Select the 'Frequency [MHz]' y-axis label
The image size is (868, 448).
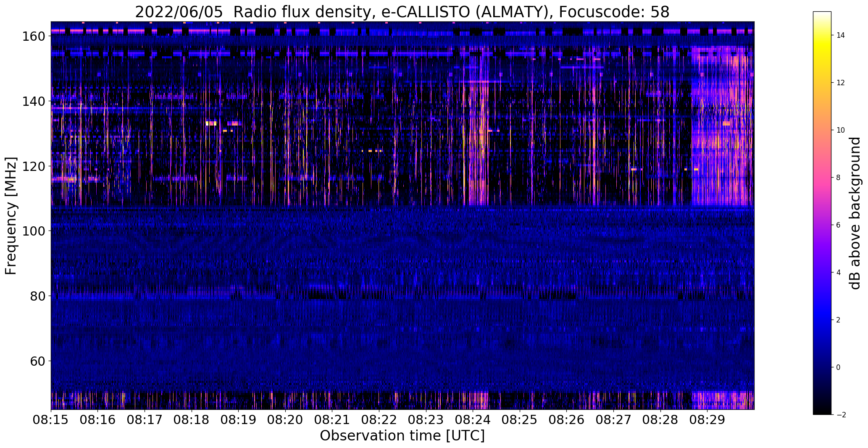[x=11, y=216]
